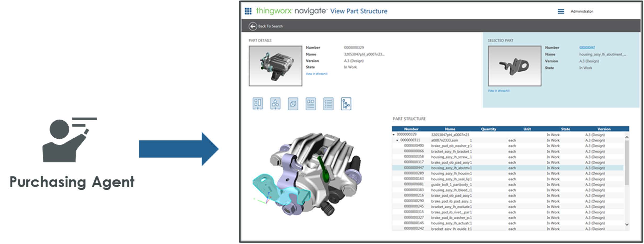
Task: Open the hamburger menu beside Administrator
Action: (561, 11)
